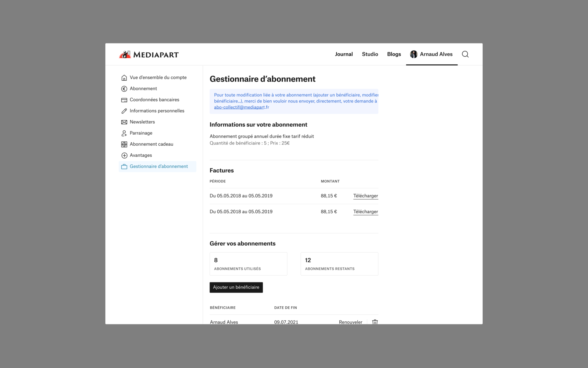Select the plus-circle icon for Avantages
The height and width of the screenshot is (368, 588).
click(124, 155)
